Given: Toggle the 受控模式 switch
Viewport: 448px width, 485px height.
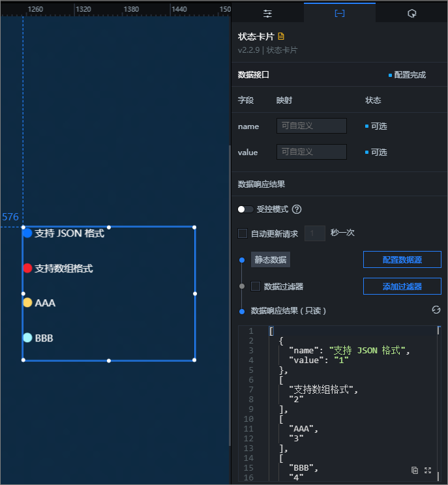Looking at the screenshot, I should (245, 209).
